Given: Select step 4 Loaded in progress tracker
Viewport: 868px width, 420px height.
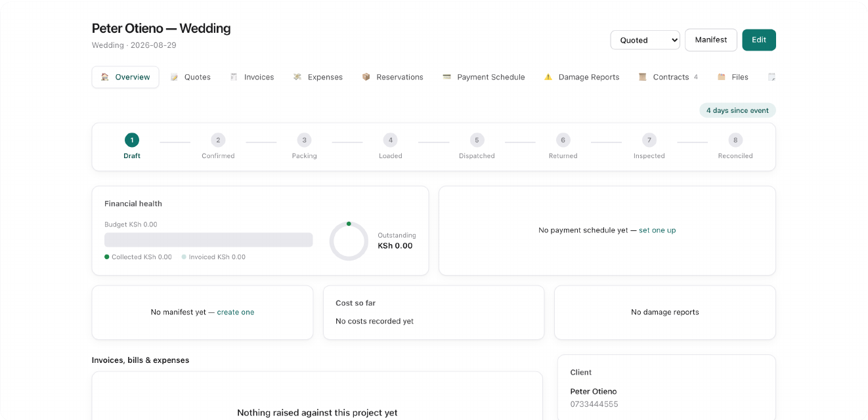Looking at the screenshot, I should (391, 146).
